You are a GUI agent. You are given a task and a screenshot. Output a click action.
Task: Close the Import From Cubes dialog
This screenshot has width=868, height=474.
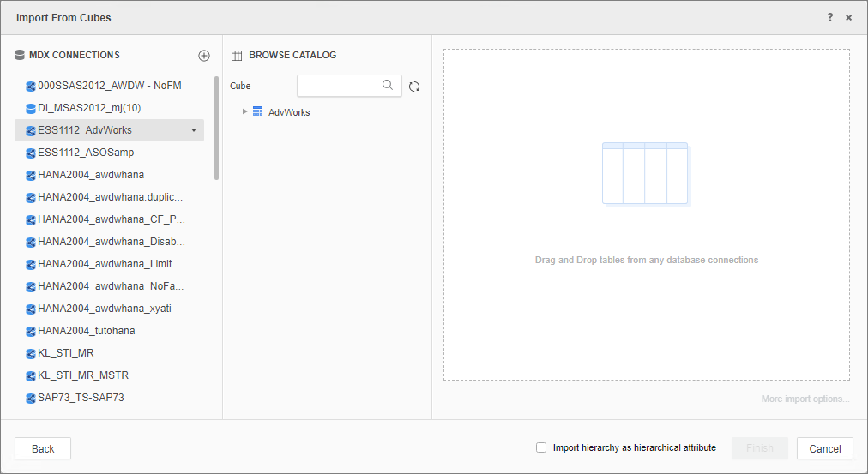point(848,17)
